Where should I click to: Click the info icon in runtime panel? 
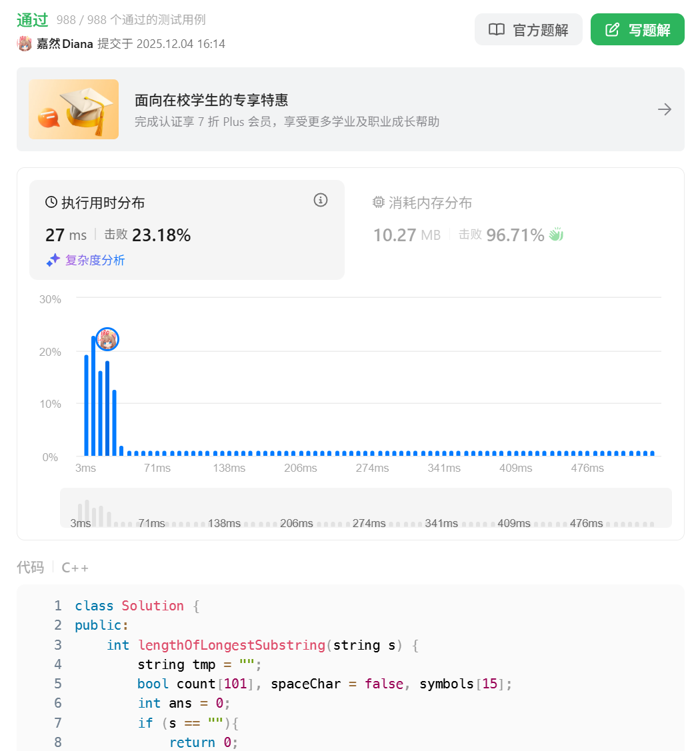tap(321, 200)
